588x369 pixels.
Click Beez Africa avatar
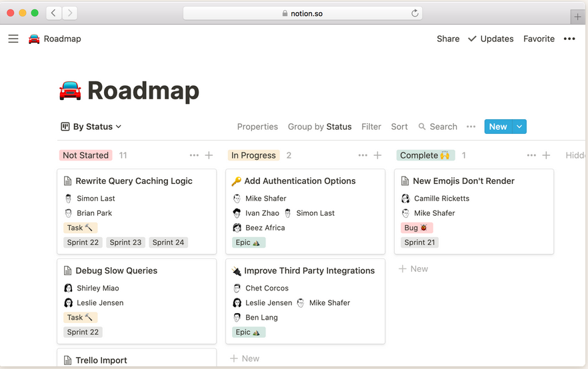(237, 228)
